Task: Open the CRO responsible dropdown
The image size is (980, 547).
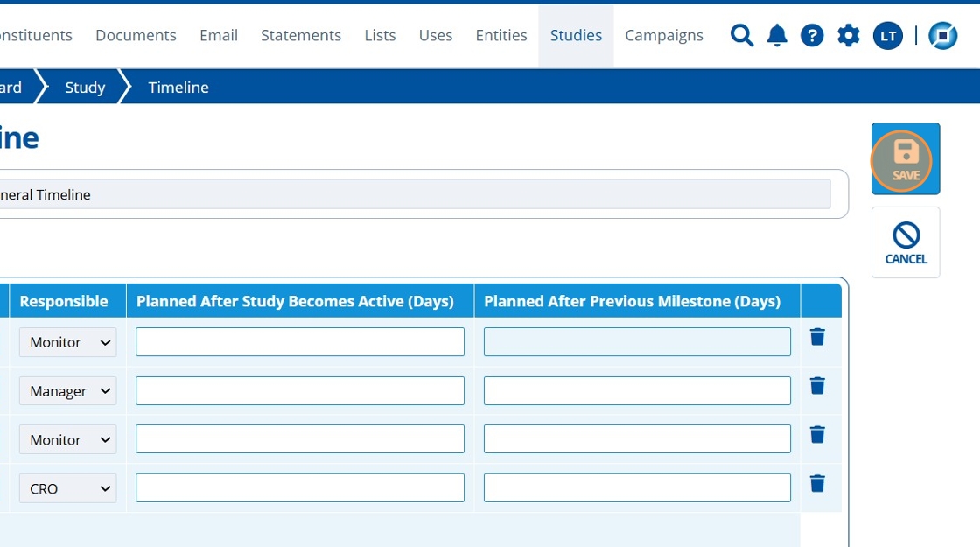Action: tap(68, 488)
